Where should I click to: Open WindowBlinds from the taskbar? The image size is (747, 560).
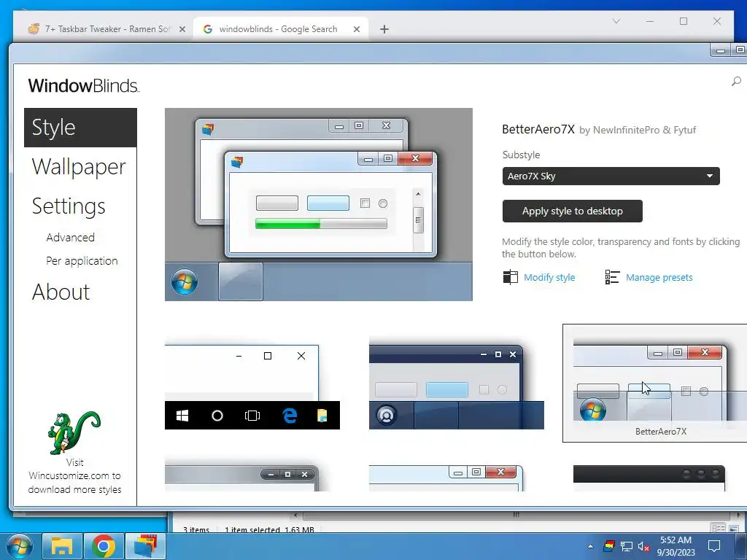(x=145, y=546)
